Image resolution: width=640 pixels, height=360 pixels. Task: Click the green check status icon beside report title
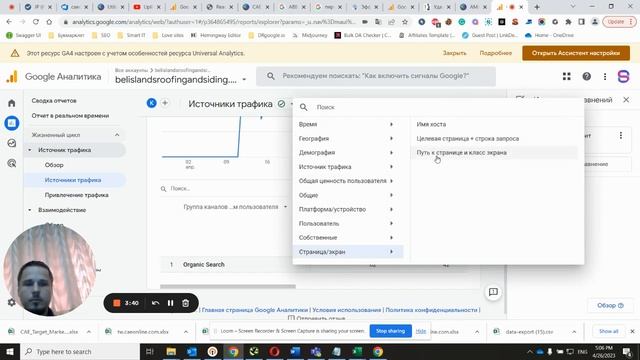pos(281,104)
